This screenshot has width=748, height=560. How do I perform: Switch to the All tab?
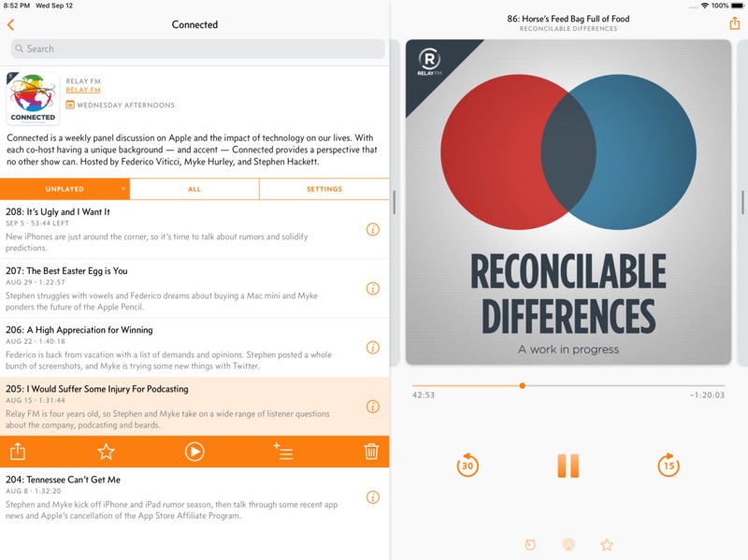(x=194, y=189)
